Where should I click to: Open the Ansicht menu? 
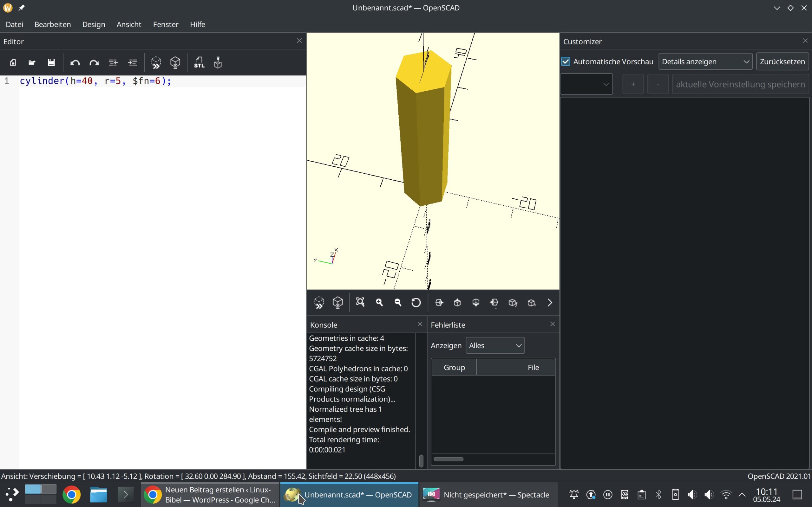point(129,24)
